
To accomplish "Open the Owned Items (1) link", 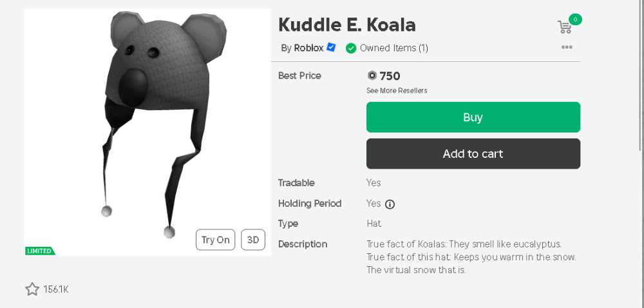I will (x=394, y=48).
